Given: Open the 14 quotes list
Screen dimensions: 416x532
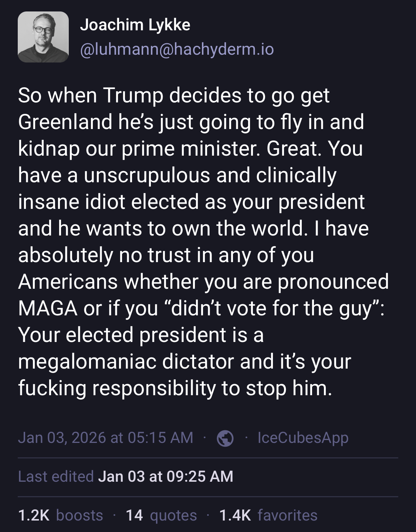Looking at the screenshot, I should (x=161, y=515).
